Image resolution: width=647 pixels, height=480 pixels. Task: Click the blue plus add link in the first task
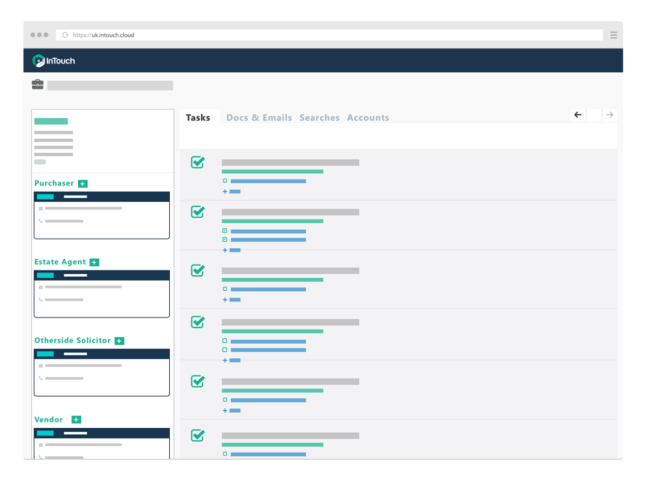[231, 192]
